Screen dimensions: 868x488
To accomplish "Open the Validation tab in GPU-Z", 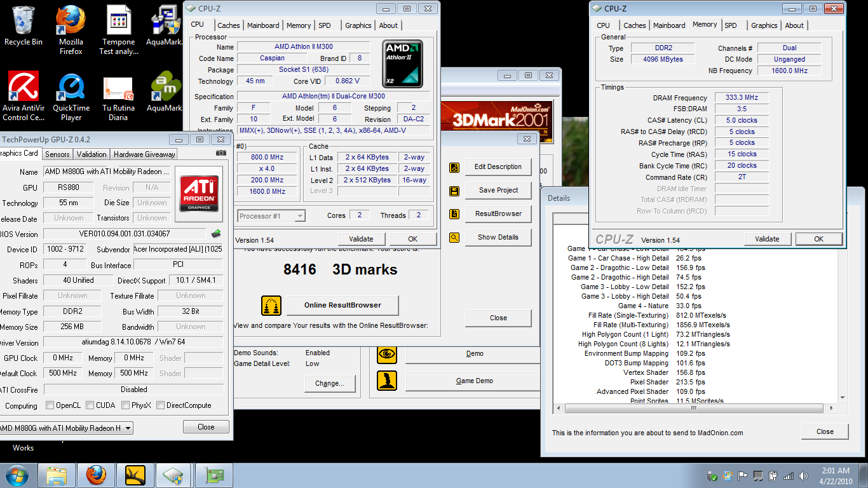I will coord(92,154).
